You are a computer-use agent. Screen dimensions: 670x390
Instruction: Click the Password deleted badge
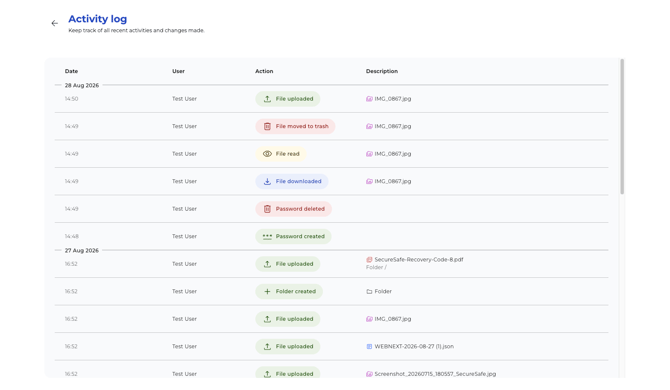click(x=294, y=209)
